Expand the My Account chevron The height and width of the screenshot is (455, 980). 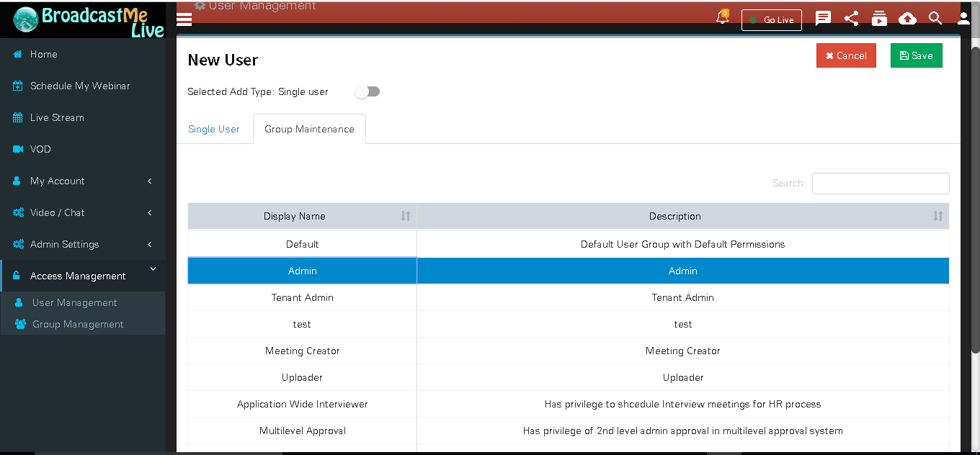pyautogui.click(x=149, y=181)
